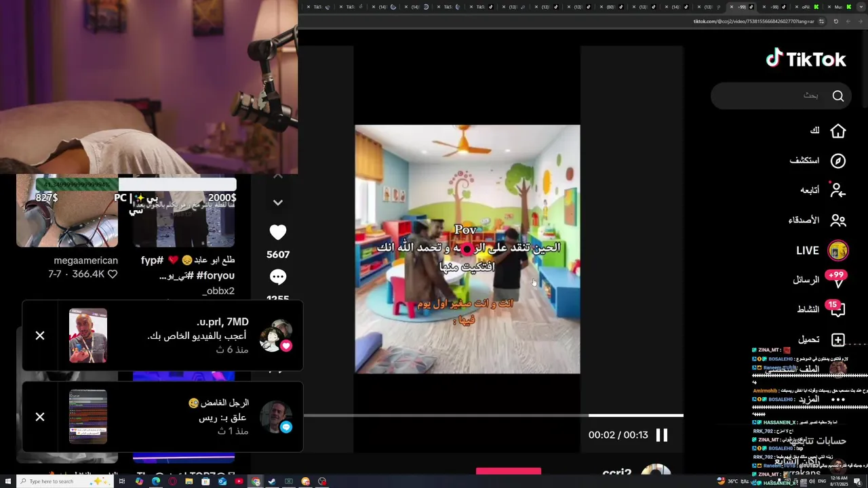Switch to the (80) TikTok tab
Viewport: 868px width, 488px height.
click(x=614, y=7)
